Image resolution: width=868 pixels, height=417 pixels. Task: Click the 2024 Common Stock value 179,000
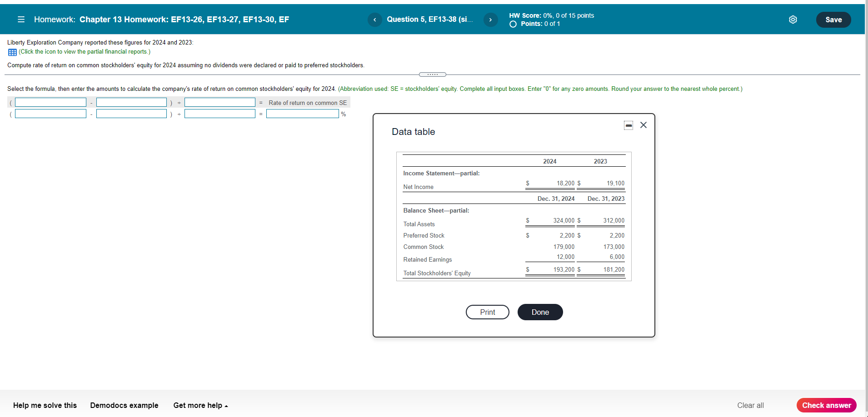(x=564, y=247)
